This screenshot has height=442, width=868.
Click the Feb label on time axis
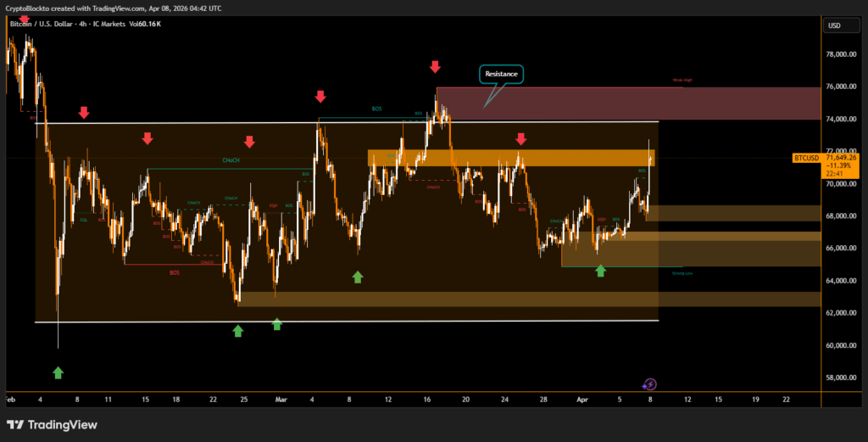(x=10, y=399)
